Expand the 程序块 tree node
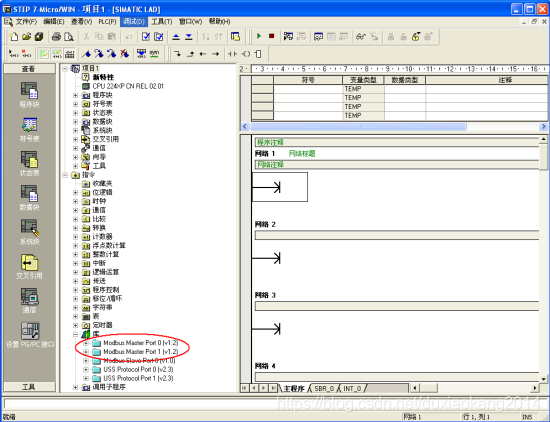The height and width of the screenshot is (422, 550). (x=75, y=95)
